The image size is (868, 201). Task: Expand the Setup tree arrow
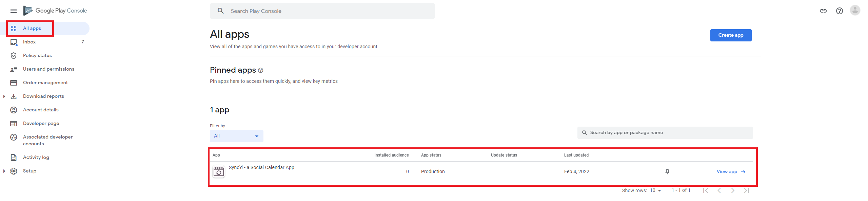(4, 171)
